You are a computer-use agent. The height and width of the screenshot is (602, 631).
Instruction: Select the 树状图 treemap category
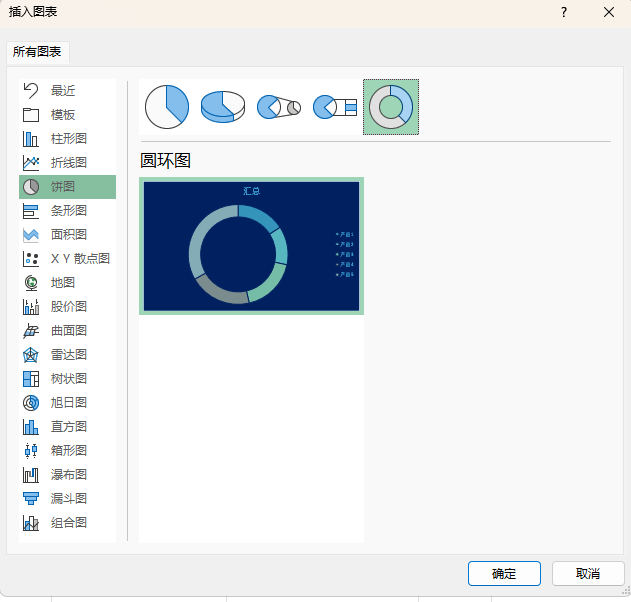point(67,379)
